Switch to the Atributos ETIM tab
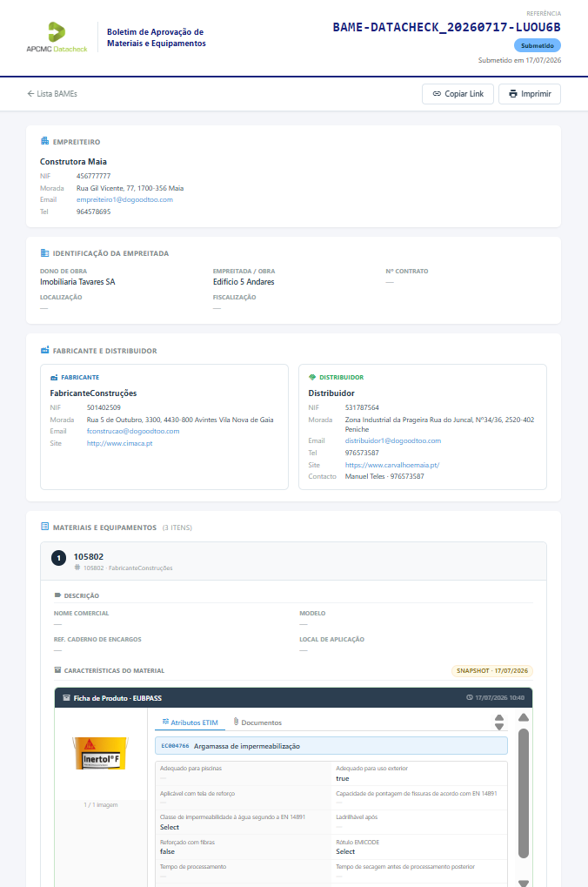588x887 pixels. point(190,722)
